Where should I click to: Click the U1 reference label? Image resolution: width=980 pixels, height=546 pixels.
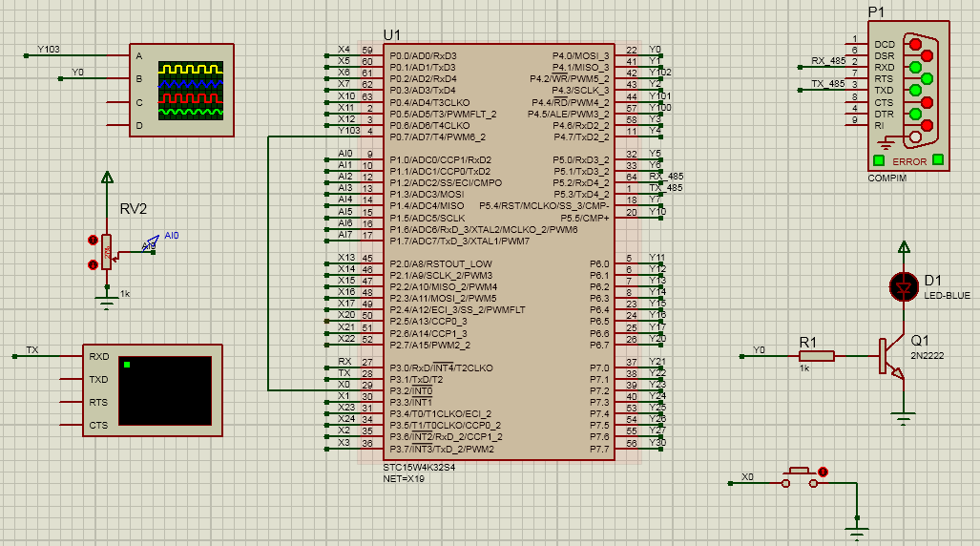391,35
